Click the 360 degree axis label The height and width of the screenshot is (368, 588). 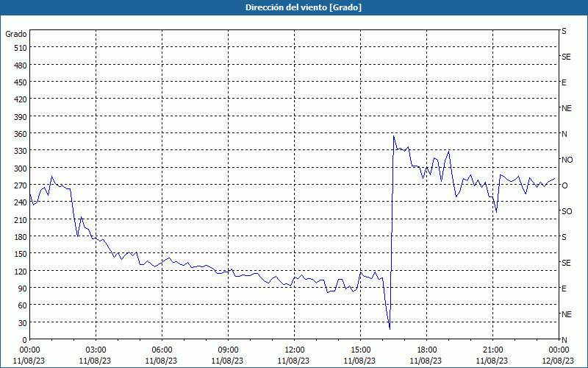click(21, 134)
